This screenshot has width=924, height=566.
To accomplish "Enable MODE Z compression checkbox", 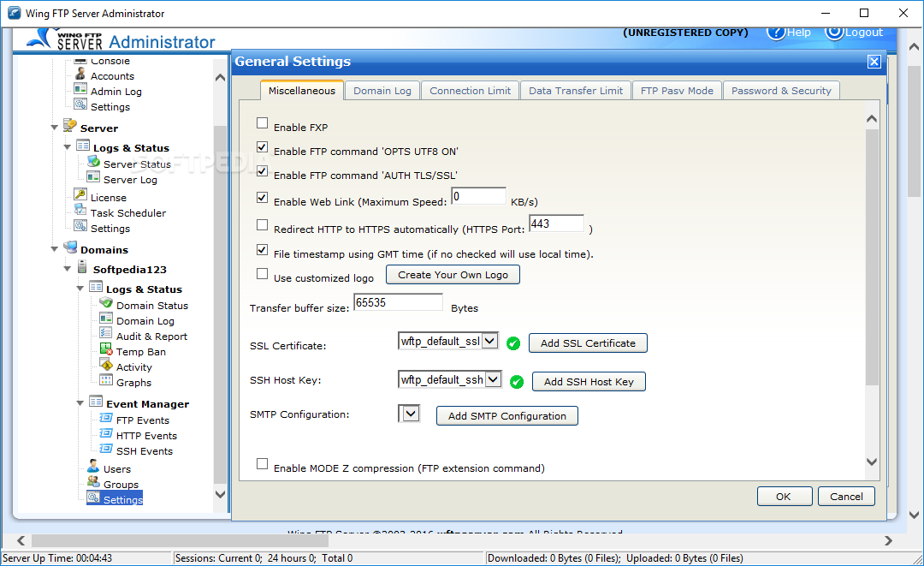I will [263, 464].
